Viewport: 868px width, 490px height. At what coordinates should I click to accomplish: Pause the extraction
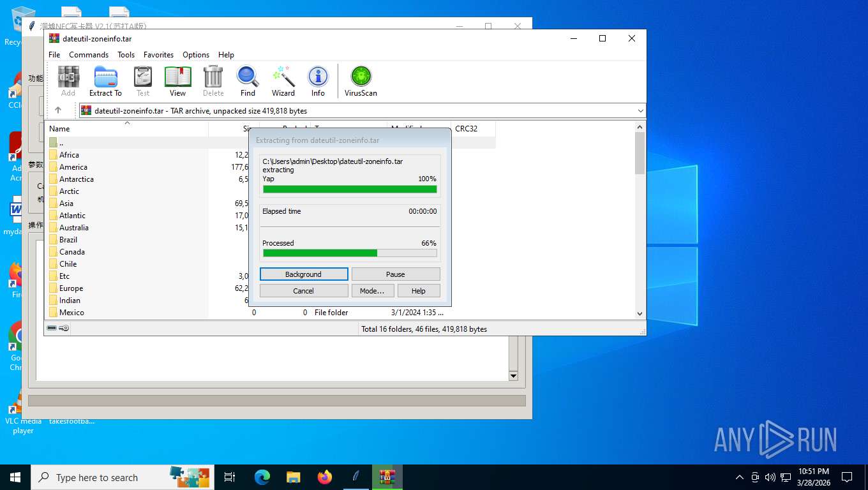396,274
